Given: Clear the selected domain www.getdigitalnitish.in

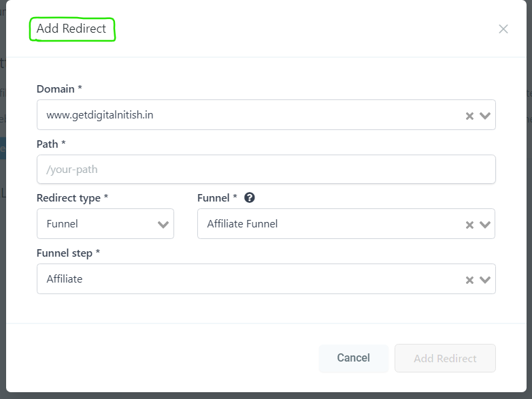Looking at the screenshot, I should pos(469,116).
